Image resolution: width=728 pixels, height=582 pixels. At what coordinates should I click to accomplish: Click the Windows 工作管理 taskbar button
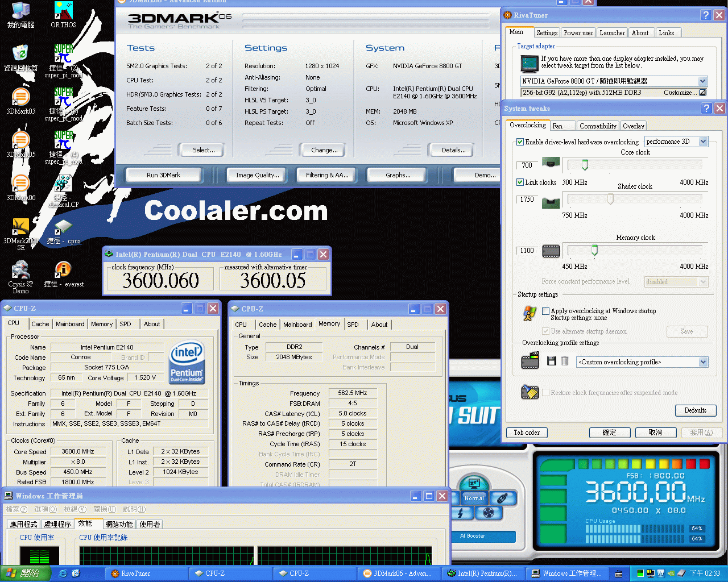(568, 573)
